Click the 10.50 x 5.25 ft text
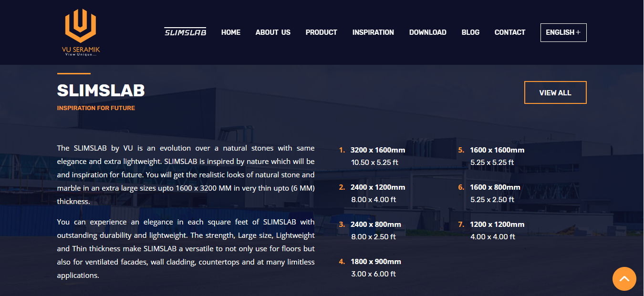The width and height of the screenshot is (644, 296). point(374,163)
